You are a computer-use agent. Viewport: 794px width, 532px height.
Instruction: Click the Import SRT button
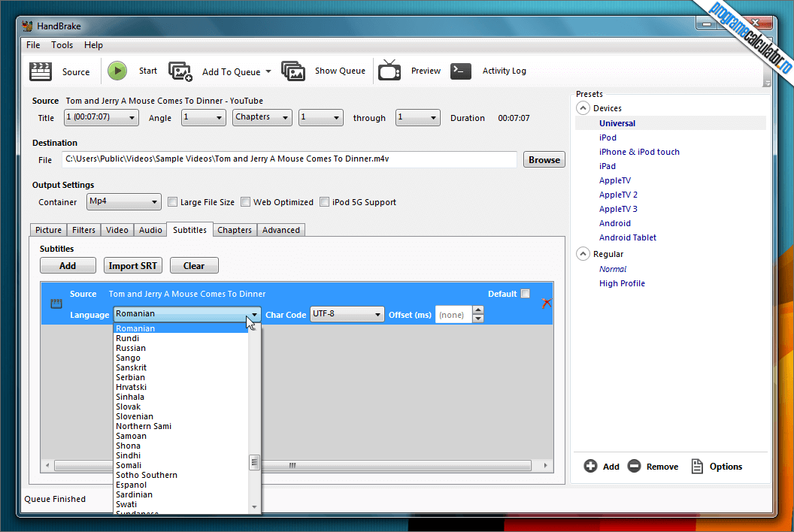133,265
